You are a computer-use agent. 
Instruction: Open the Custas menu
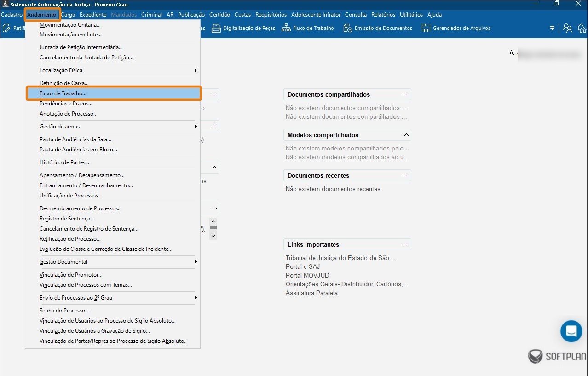tap(242, 15)
